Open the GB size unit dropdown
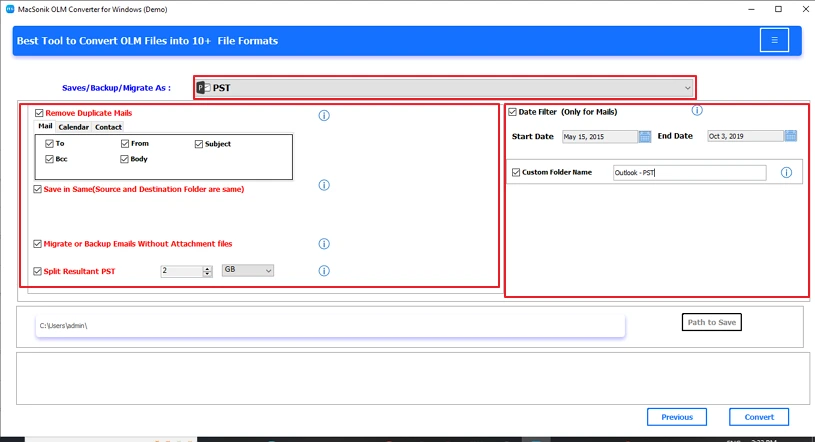The height and width of the screenshot is (442, 815). point(247,270)
